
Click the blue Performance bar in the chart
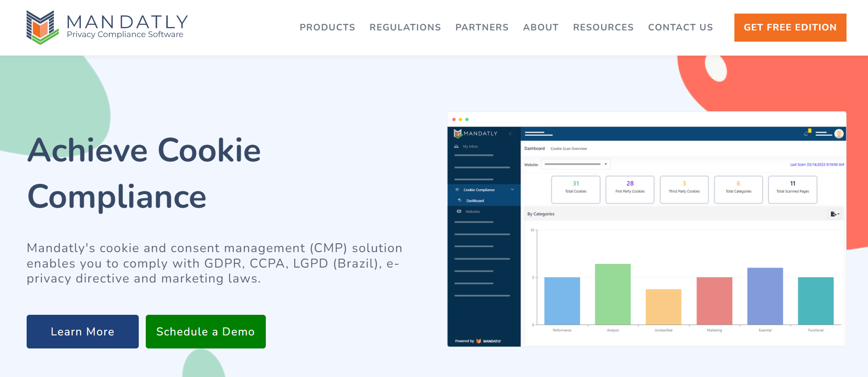click(x=562, y=301)
